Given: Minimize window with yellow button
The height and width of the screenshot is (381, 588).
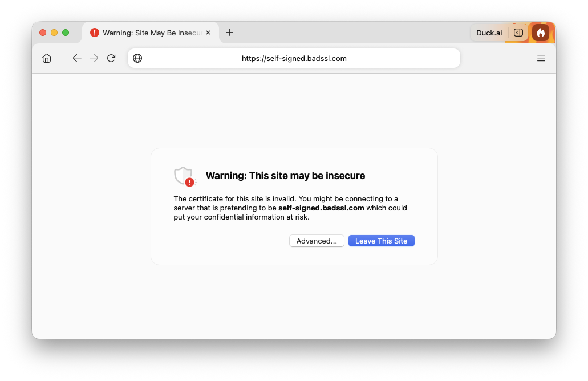Looking at the screenshot, I should click(54, 33).
